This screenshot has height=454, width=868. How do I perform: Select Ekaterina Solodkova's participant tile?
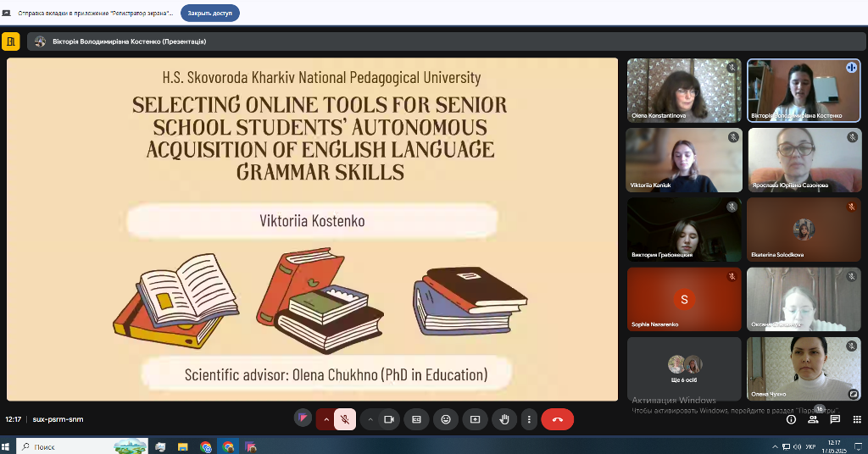(804, 230)
